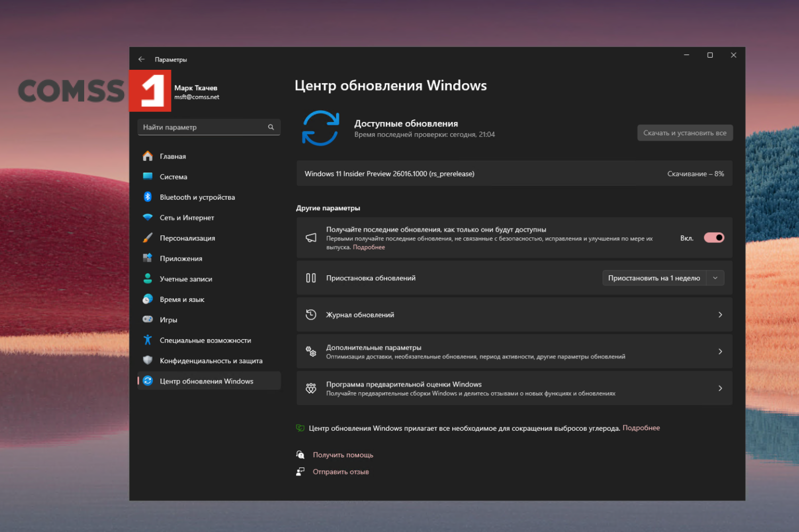This screenshot has height=532, width=799.
Task: Click the Конфиденциальность и защита shield icon
Action: [148, 360]
